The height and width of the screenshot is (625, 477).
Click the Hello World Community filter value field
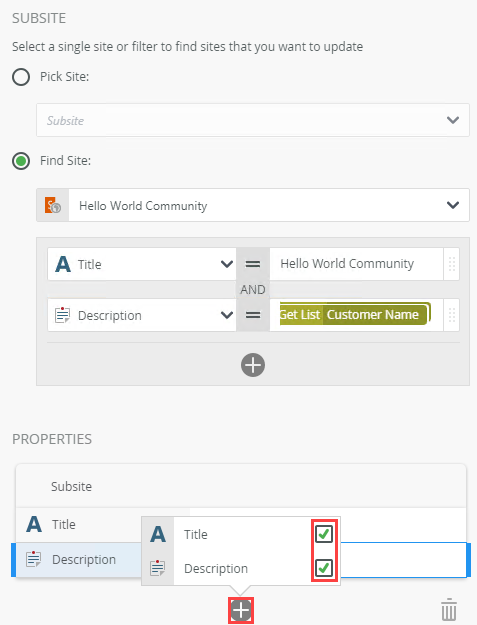tap(356, 264)
